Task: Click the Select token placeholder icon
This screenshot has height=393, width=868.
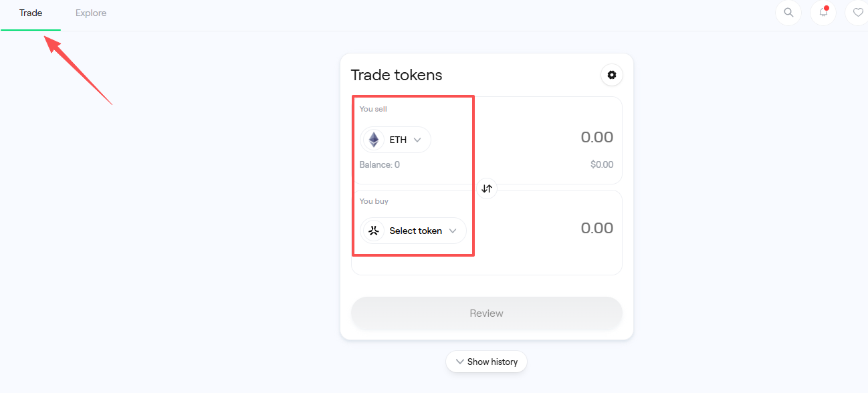Action: 374,231
